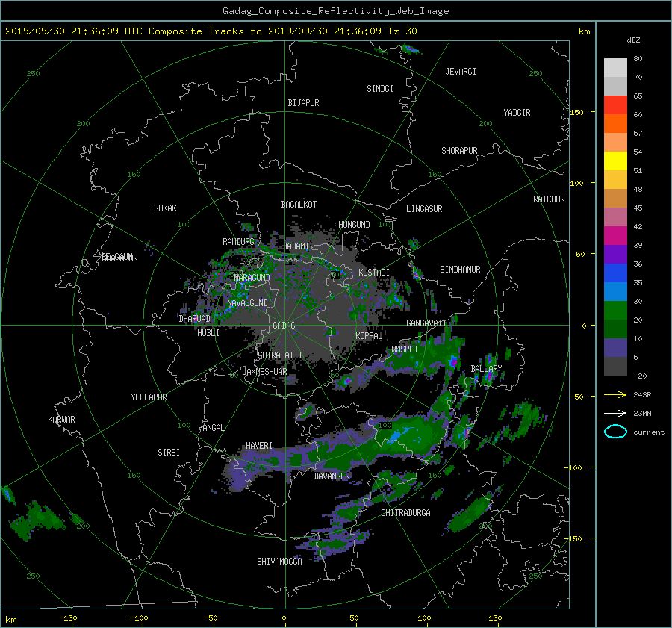This screenshot has width=672, height=628.
Task: Click the RAICHUR city label
Action: (549, 199)
